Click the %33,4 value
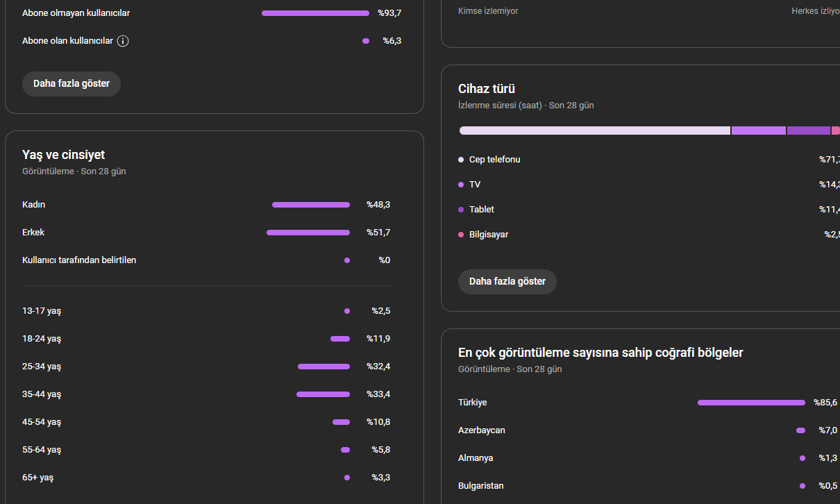Viewport: 840px width, 504px height. (378, 394)
